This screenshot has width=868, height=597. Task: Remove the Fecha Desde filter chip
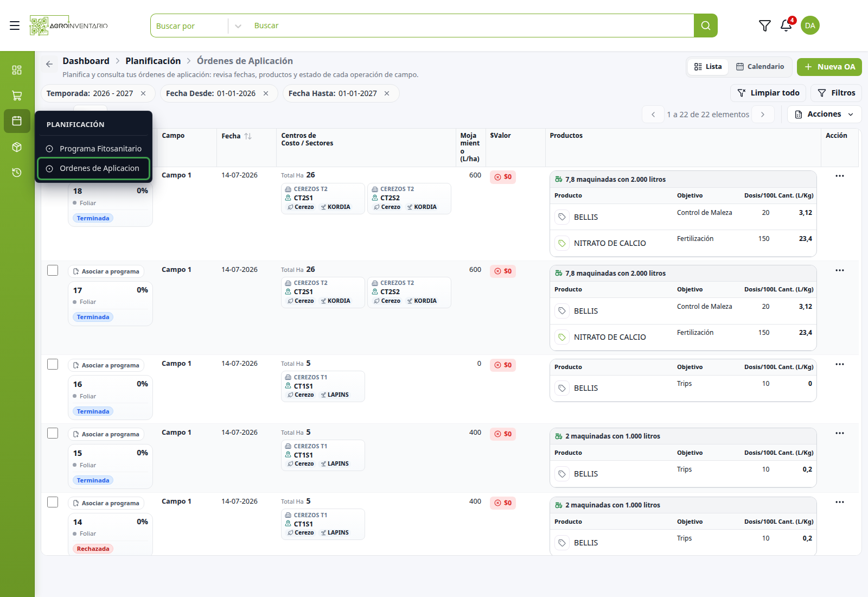point(266,93)
